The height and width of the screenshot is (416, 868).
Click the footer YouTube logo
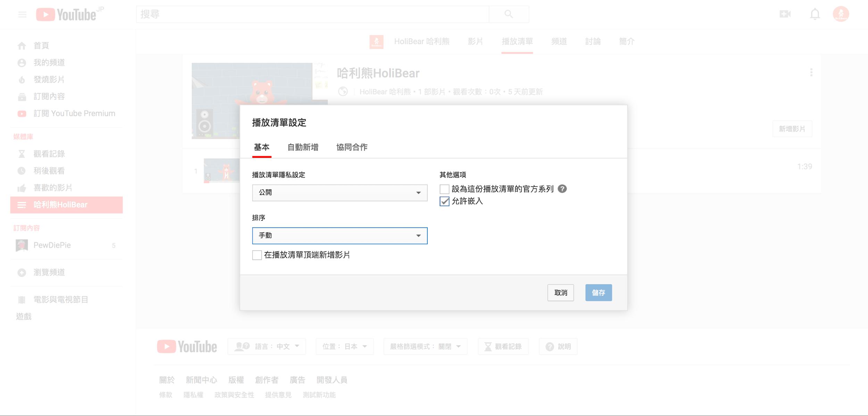pyautogui.click(x=187, y=346)
